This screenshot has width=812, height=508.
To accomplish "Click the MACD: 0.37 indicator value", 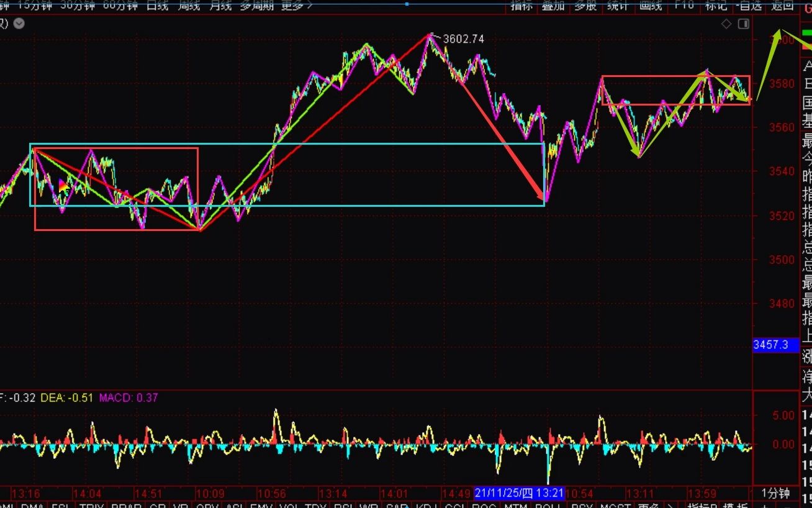I will [x=129, y=397].
